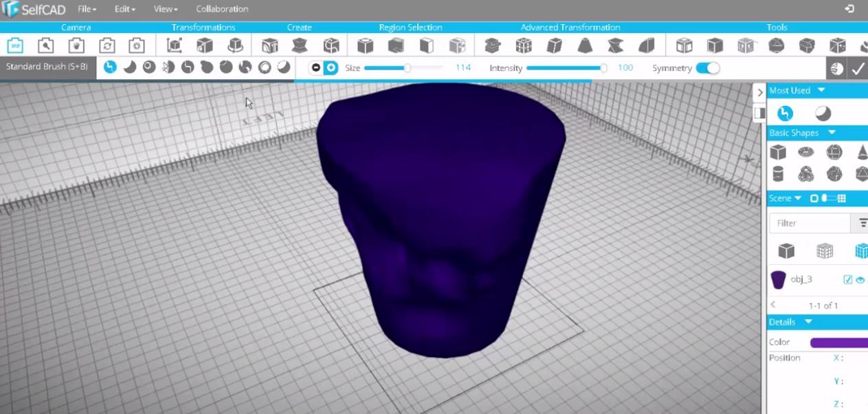Viewport: 868px width, 414px height.
Task: Select the Pan camera tool
Action: click(x=76, y=46)
